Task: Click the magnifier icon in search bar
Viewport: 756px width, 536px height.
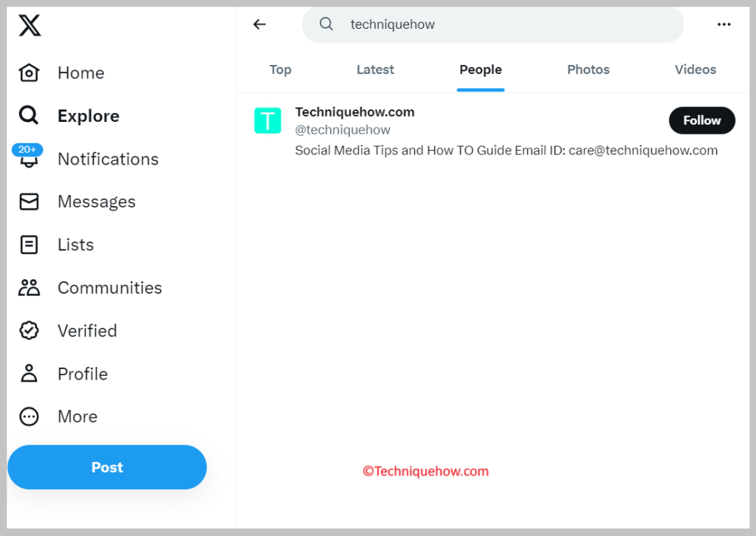Action: coord(326,24)
